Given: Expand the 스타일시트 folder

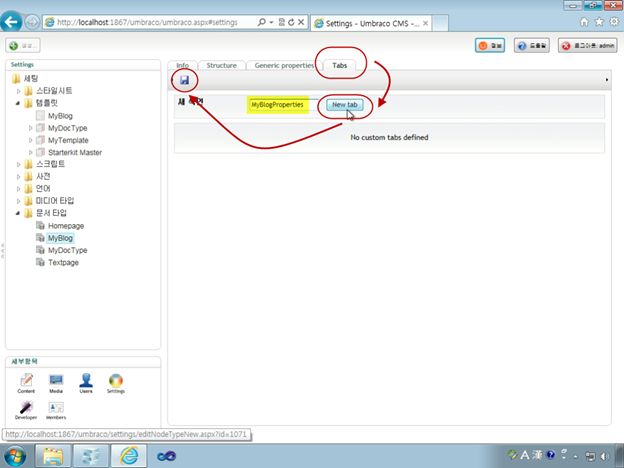Looking at the screenshot, I should 18,91.
